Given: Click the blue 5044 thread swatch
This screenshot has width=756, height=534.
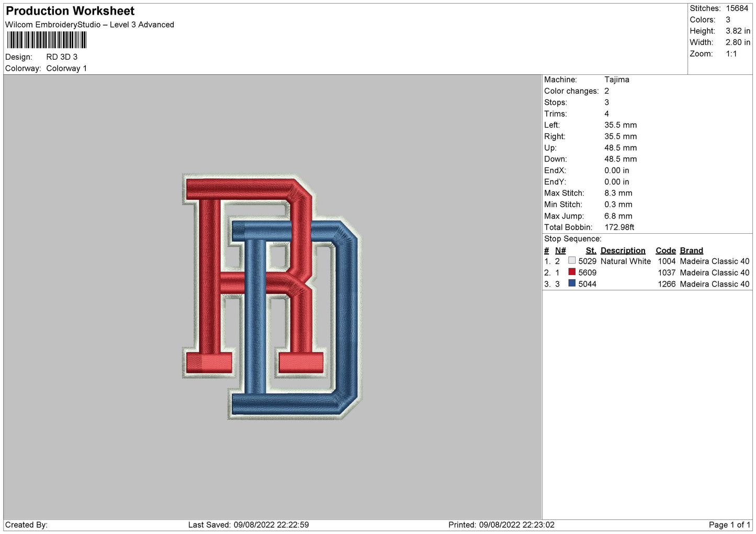Looking at the screenshot, I should point(572,283).
